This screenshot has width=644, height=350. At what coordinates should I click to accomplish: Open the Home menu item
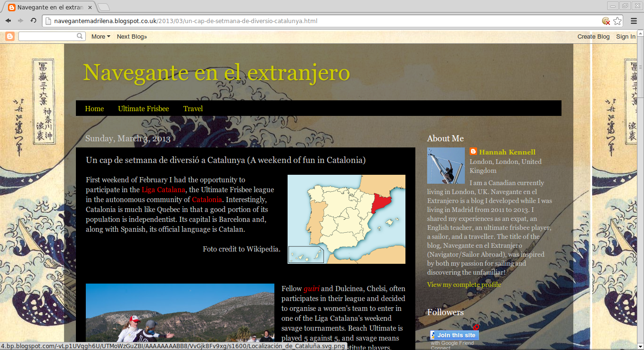tap(94, 108)
